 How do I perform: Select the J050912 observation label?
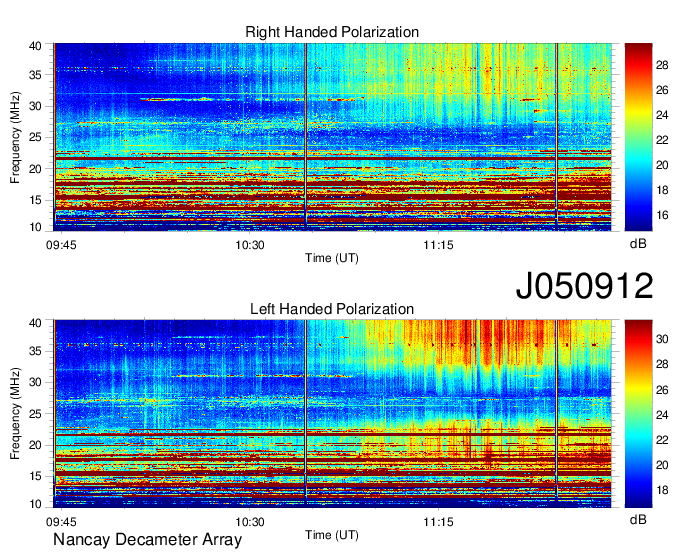click(584, 286)
